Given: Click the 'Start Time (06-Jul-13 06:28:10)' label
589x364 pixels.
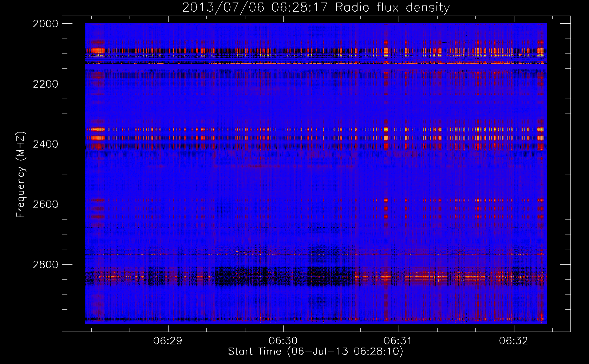Looking at the screenshot, I should (316, 352).
